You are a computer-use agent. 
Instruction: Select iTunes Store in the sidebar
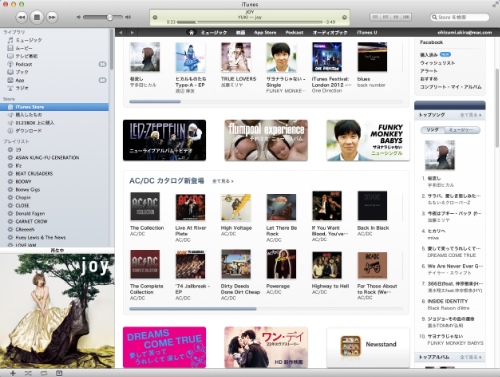[x=55, y=107]
